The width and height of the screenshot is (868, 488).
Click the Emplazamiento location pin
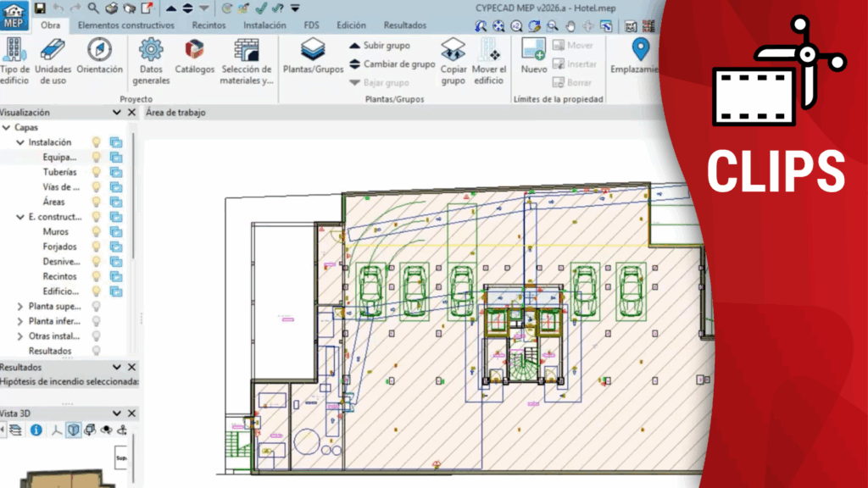pos(641,51)
